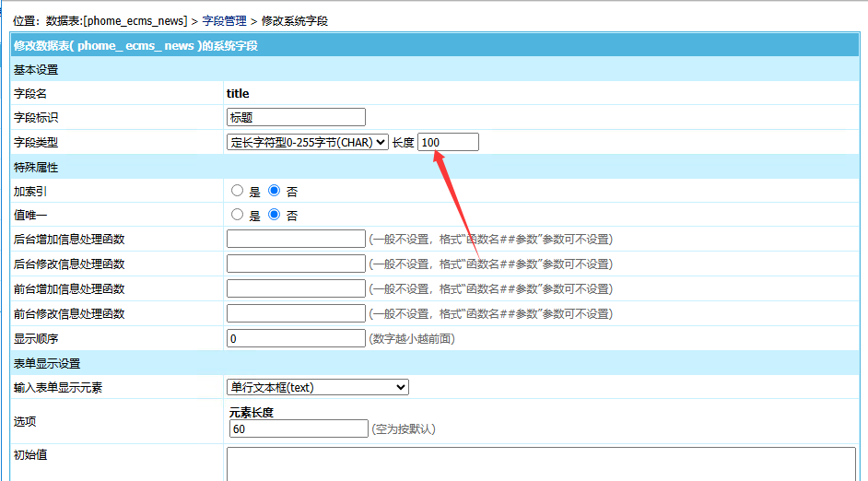Go to 字段管理 in the breadcrumb
This screenshot has width=868, height=481.
click(x=224, y=20)
